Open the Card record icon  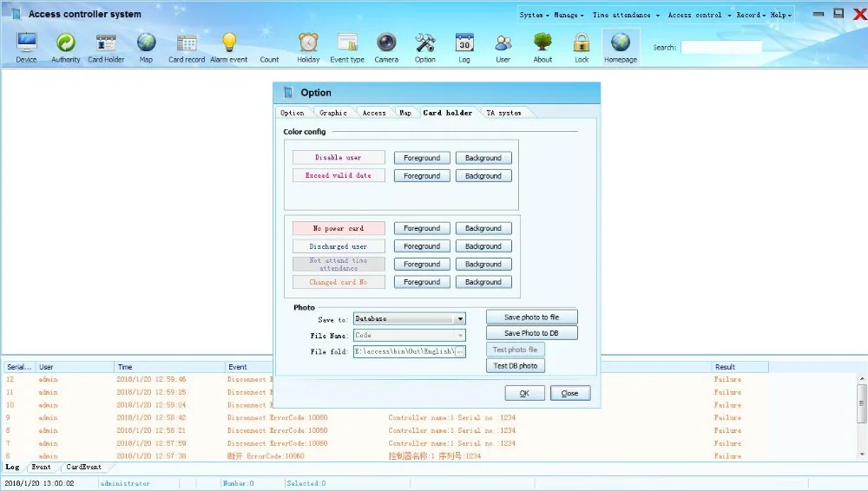pyautogui.click(x=187, y=47)
